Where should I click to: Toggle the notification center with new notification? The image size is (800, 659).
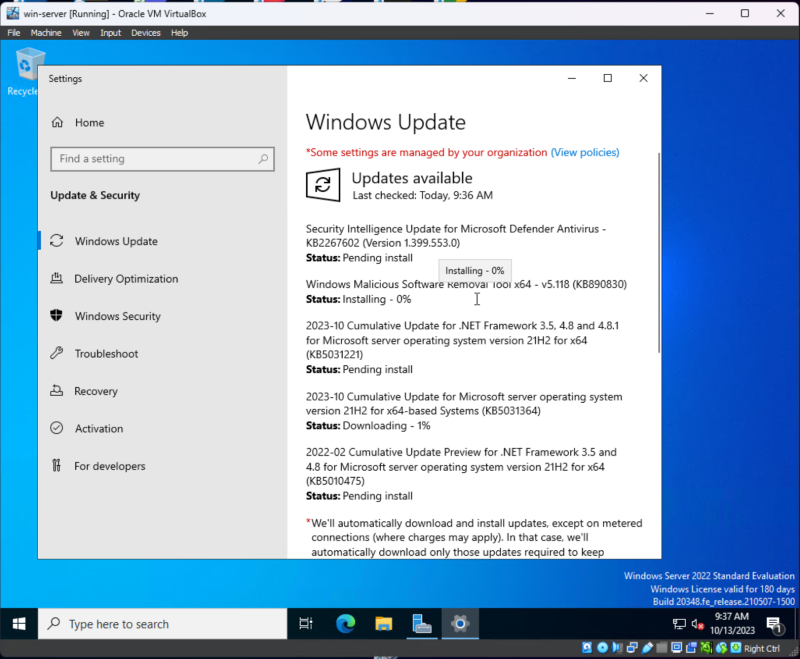(776, 623)
